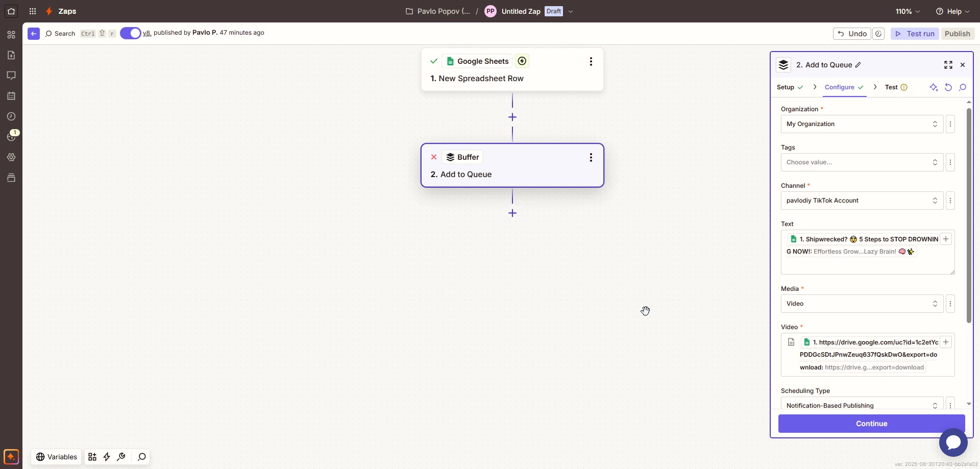Open Tags field options menu
This screenshot has width=980, height=469.
(950, 162)
